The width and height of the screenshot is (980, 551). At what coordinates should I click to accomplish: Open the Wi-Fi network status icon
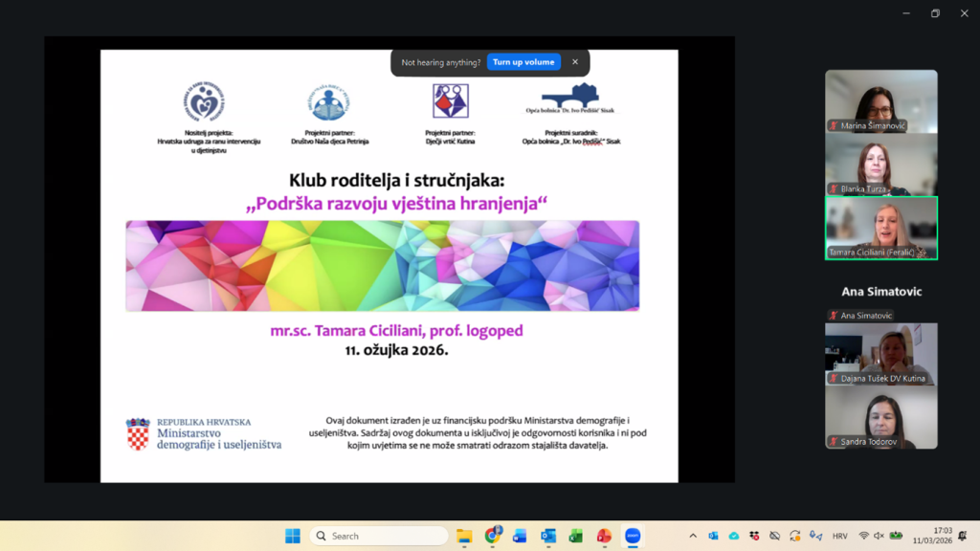click(x=864, y=536)
